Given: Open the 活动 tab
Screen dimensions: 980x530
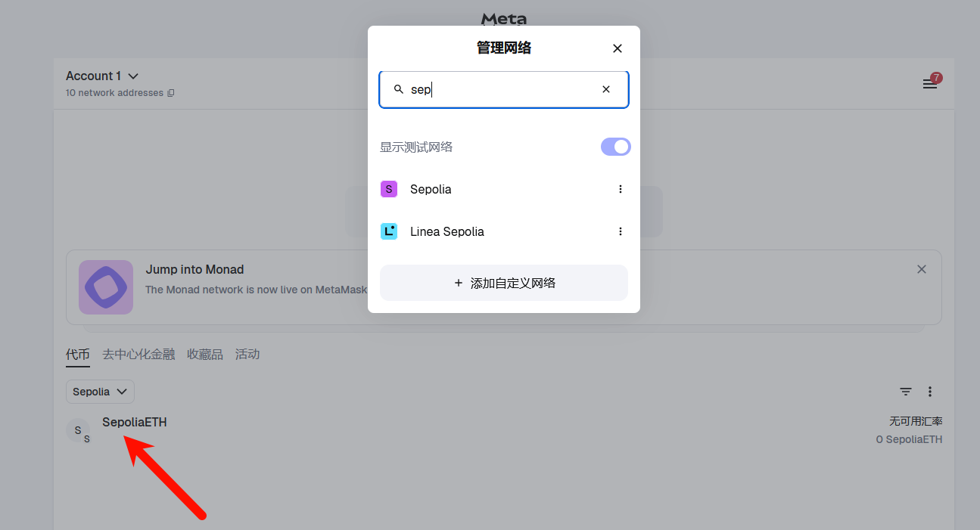Looking at the screenshot, I should 247,354.
